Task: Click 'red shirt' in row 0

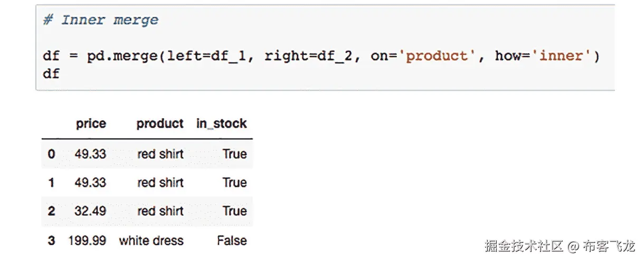Action: pyautogui.click(x=160, y=154)
